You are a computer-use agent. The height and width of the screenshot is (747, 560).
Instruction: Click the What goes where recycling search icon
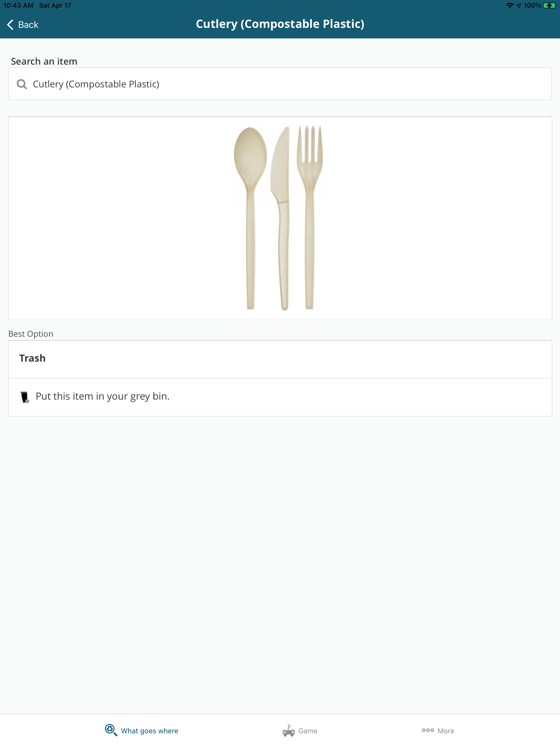coord(111,730)
